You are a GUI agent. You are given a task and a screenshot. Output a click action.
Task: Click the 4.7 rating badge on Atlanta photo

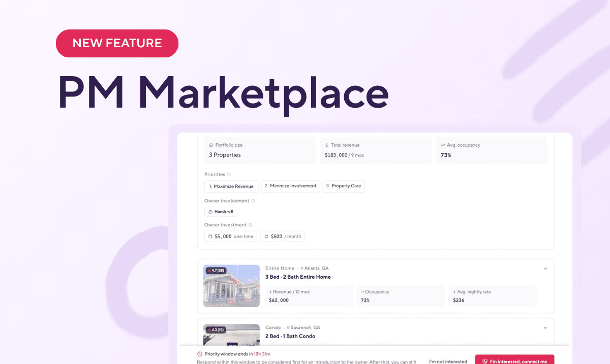(x=217, y=271)
